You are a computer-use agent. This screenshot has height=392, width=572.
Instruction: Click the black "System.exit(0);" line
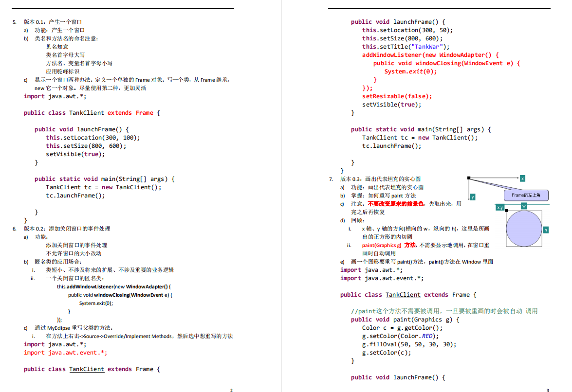[x=96, y=303]
